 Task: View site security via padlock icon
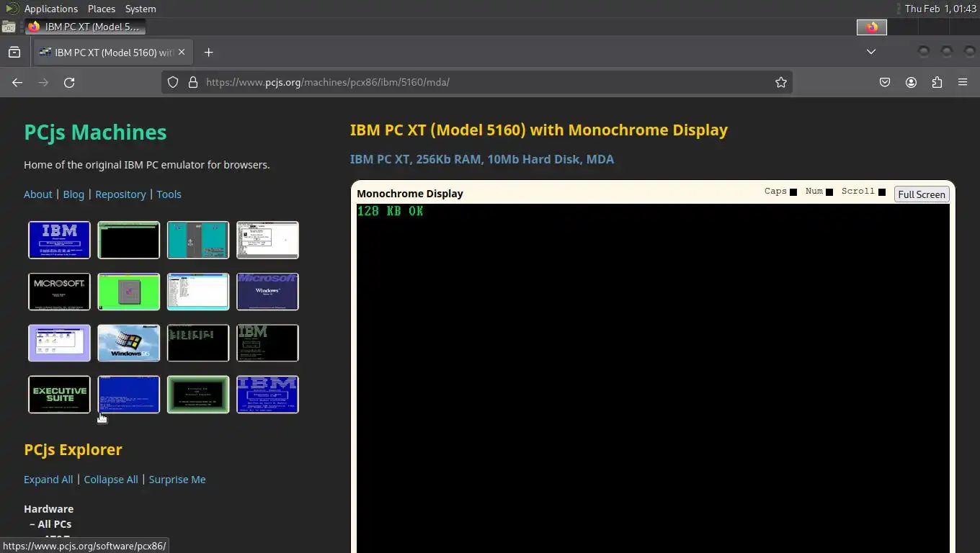pyautogui.click(x=192, y=82)
